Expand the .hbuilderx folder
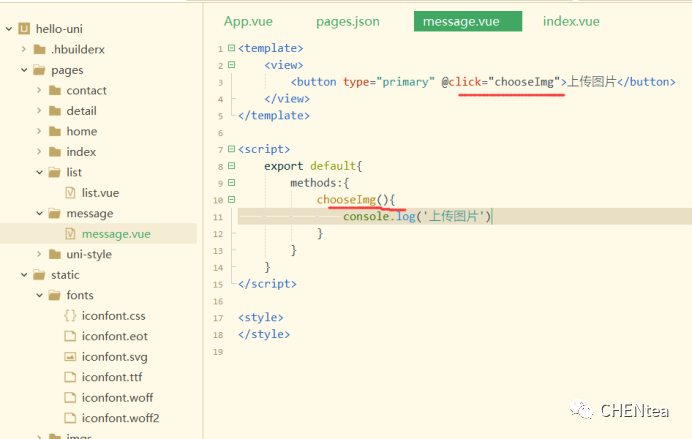Screen dimensions: 692x439 click(23, 50)
